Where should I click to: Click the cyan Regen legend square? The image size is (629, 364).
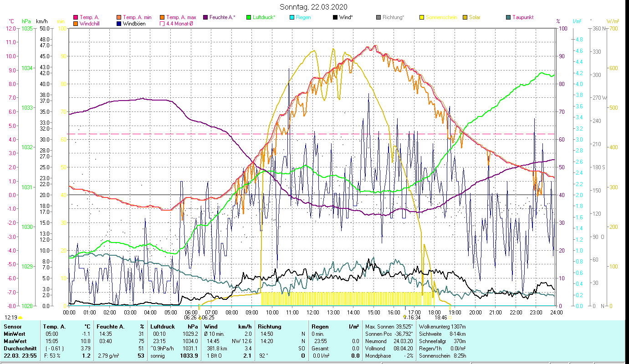292,18
